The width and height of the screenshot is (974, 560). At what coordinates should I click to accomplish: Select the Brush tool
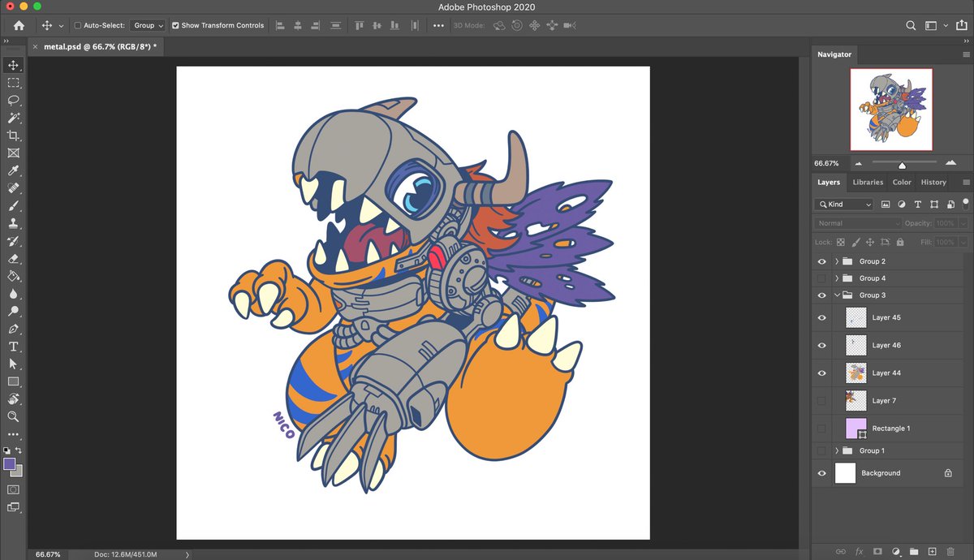13,206
